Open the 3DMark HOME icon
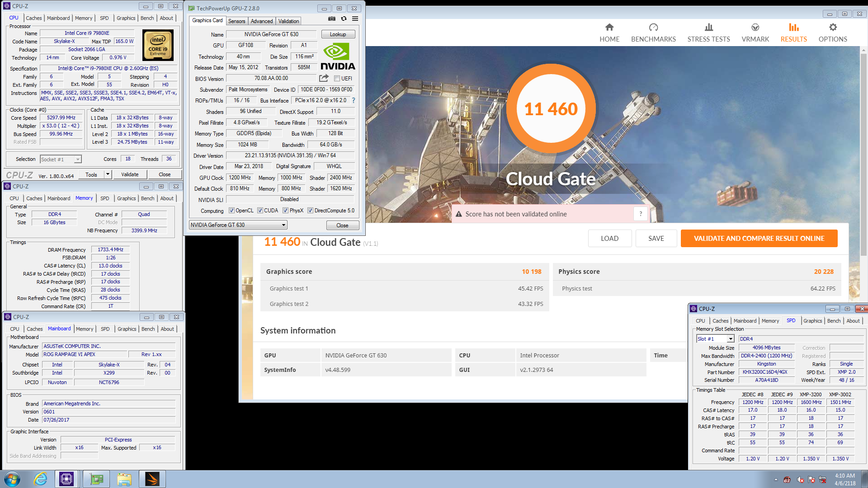The height and width of the screenshot is (488, 868). tap(609, 28)
